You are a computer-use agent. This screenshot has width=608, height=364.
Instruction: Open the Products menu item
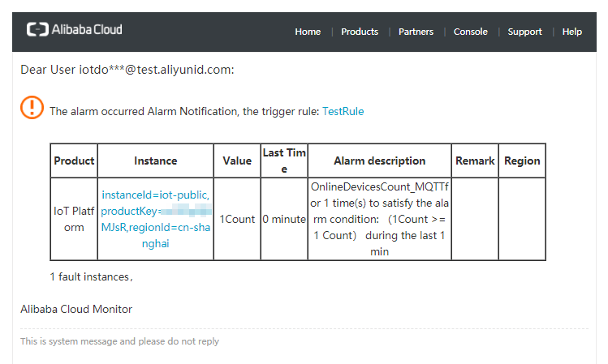[x=360, y=32]
